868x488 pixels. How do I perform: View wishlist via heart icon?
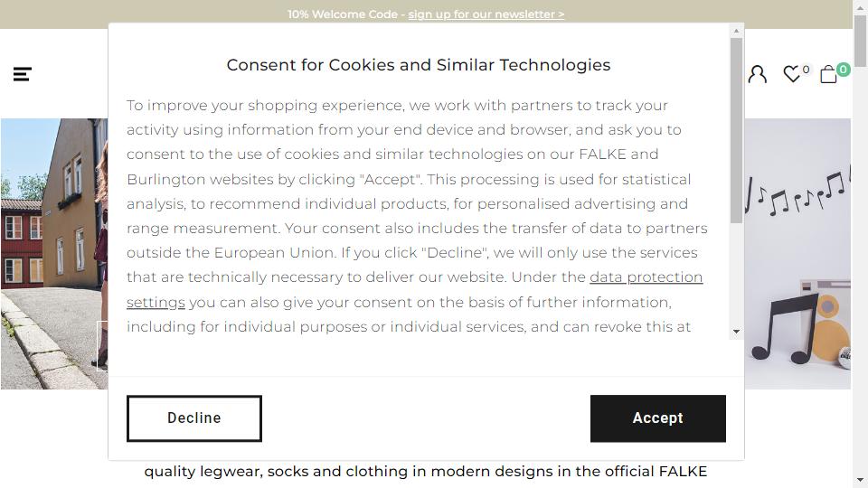(792, 73)
